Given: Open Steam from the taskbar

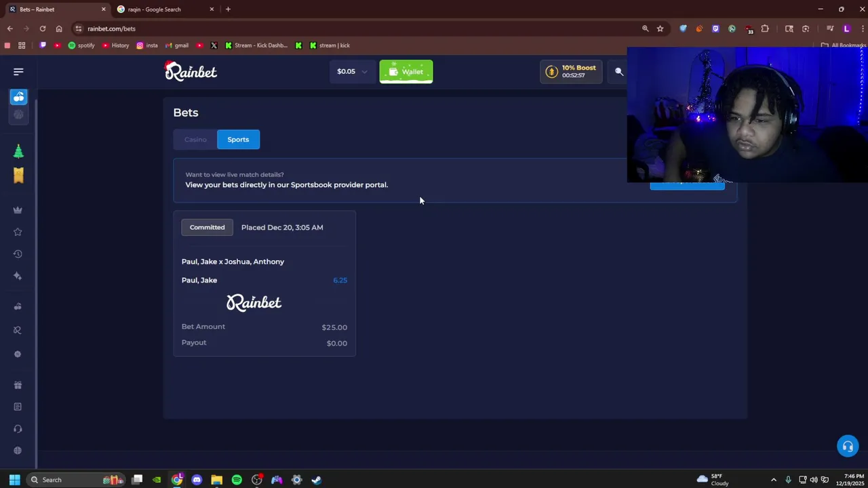Looking at the screenshot, I should (316, 480).
